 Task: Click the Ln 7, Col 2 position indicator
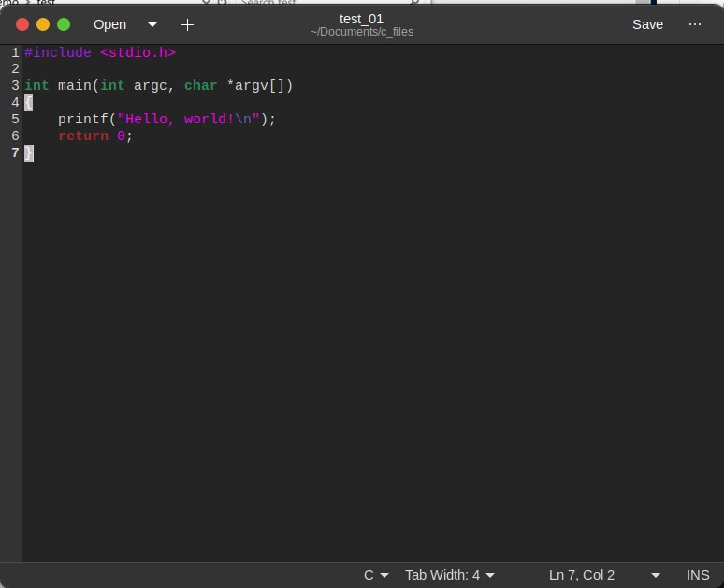[581, 575]
